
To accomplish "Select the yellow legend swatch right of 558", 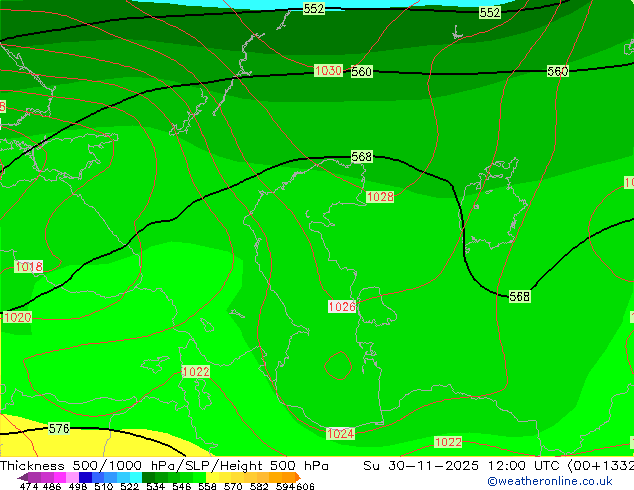I will point(213,477).
